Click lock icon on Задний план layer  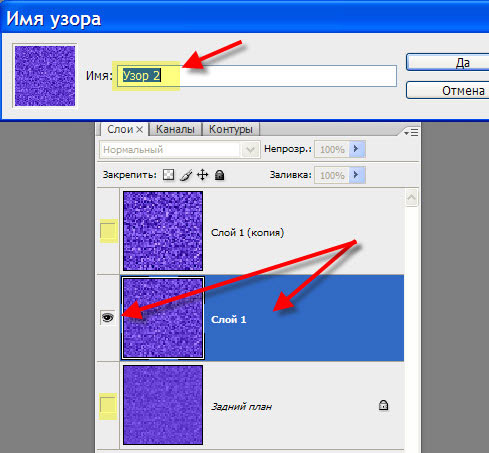[384, 405]
